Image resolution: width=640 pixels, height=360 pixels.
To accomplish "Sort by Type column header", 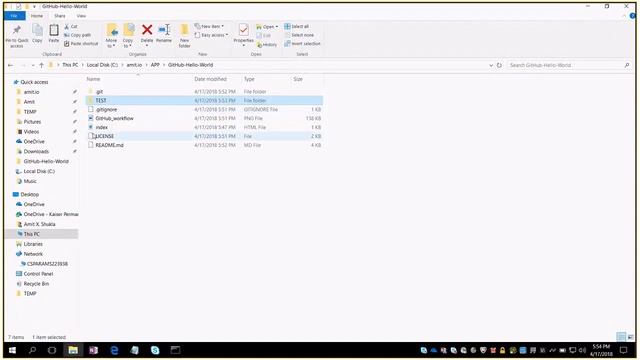I will pos(249,79).
